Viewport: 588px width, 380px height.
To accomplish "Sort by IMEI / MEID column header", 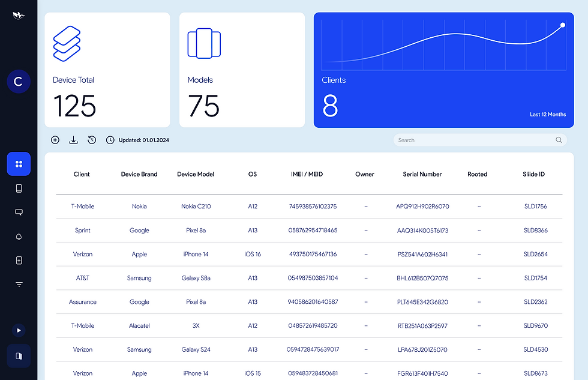I will tap(307, 174).
